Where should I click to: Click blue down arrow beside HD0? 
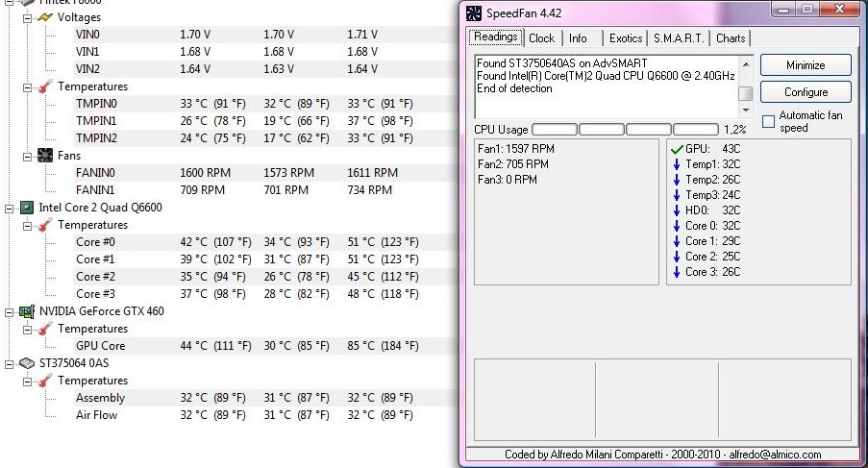pyautogui.click(x=677, y=210)
